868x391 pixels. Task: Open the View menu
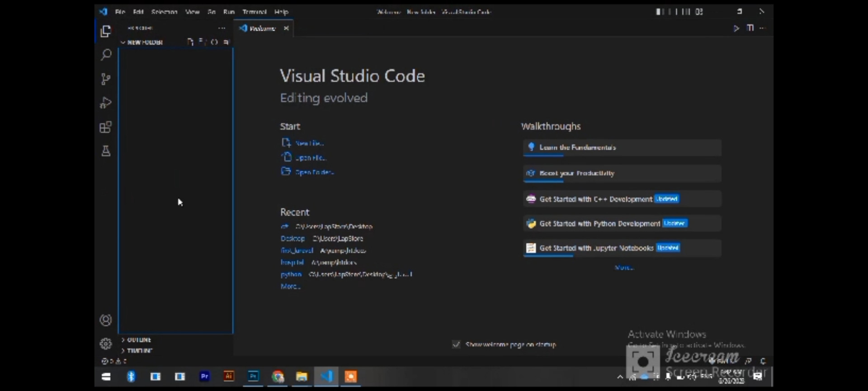[x=193, y=12]
